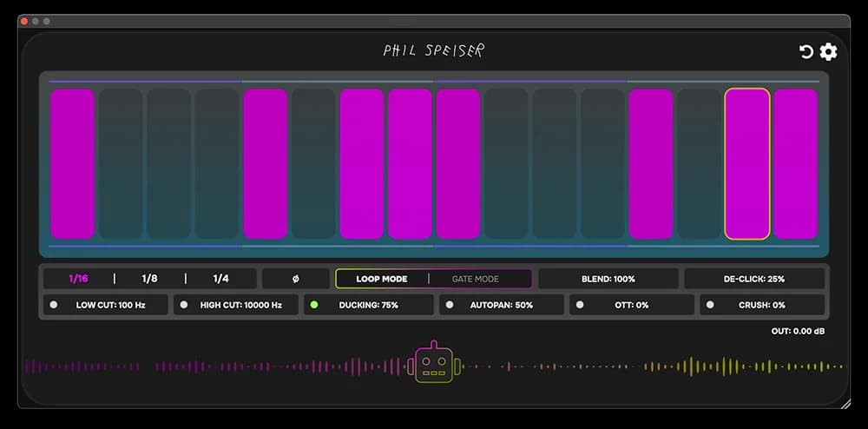This screenshot has width=868, height=429.
Task: Enable the AUTOPAN toggle dot
Action: click(450, 305)
